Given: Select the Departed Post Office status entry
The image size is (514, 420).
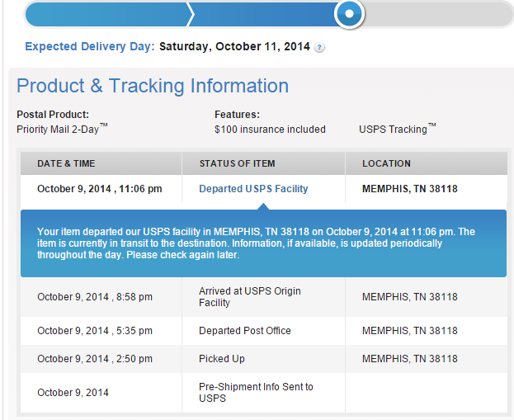Looking at the screenshot, I should 245,331.
